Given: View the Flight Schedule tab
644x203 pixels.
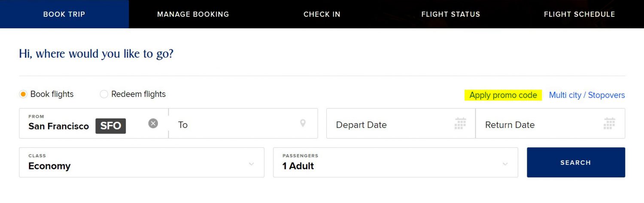Looking at the screenshot, I should 580,14.
